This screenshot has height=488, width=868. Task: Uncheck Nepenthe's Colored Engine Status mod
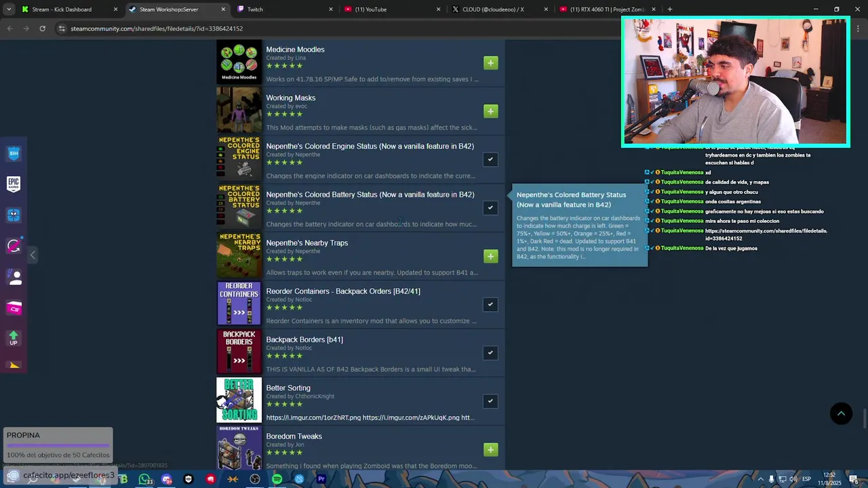[x=490, y=159]
